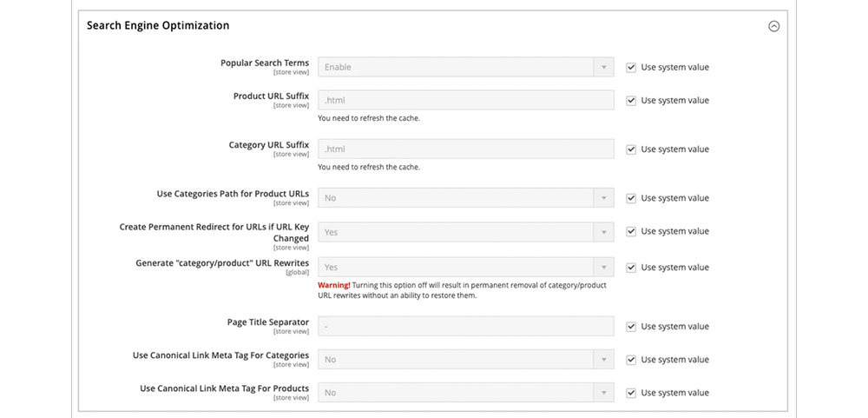Click the Product URL Suffix input field
The width and height of the screenshot is (868, 418).
pos(466,101)
